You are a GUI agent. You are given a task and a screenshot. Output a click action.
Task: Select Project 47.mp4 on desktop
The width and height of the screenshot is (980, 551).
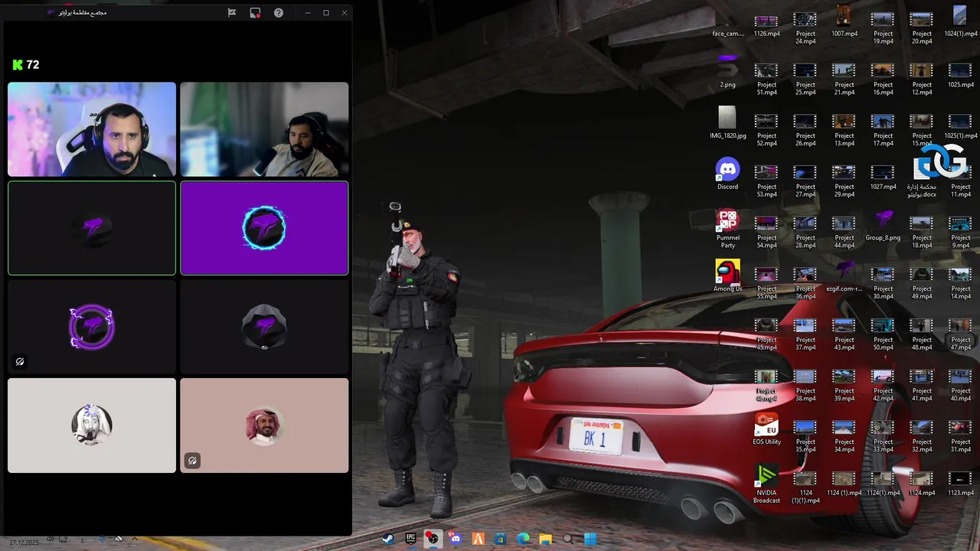tap(960, 334)
